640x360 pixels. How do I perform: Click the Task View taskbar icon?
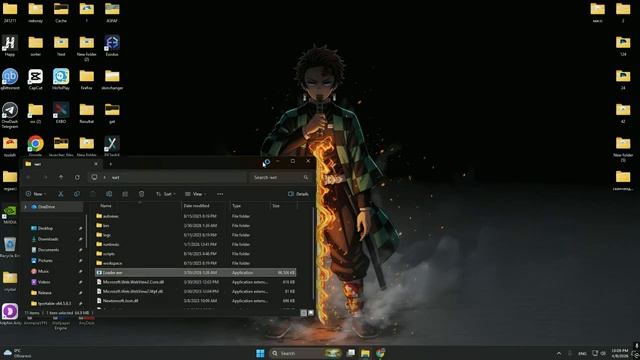point(351,353)
